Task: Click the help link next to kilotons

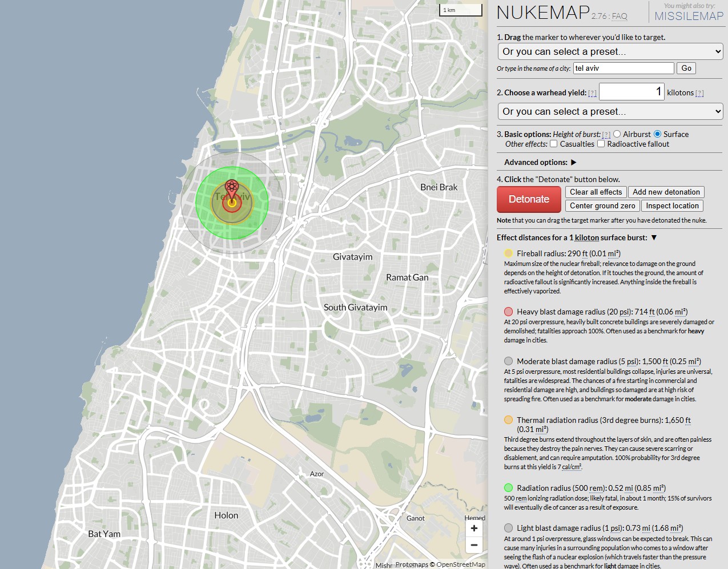Action: click(x=699, y=93)
